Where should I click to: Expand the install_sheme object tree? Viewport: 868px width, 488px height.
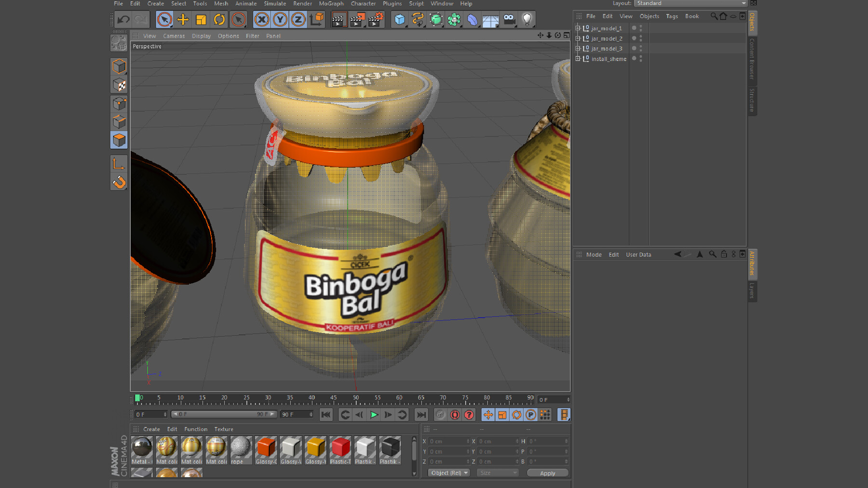578,58
